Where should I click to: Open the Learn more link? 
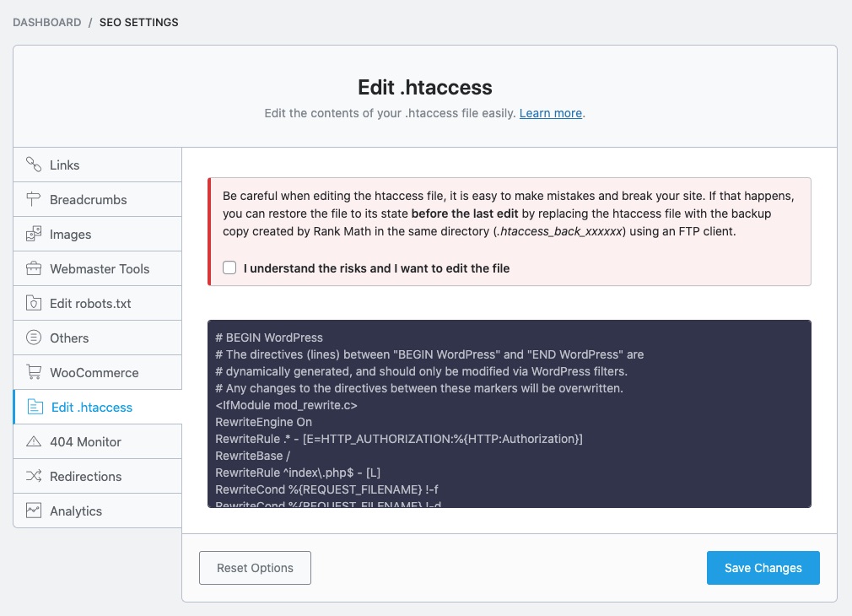(x=550, y=113)
